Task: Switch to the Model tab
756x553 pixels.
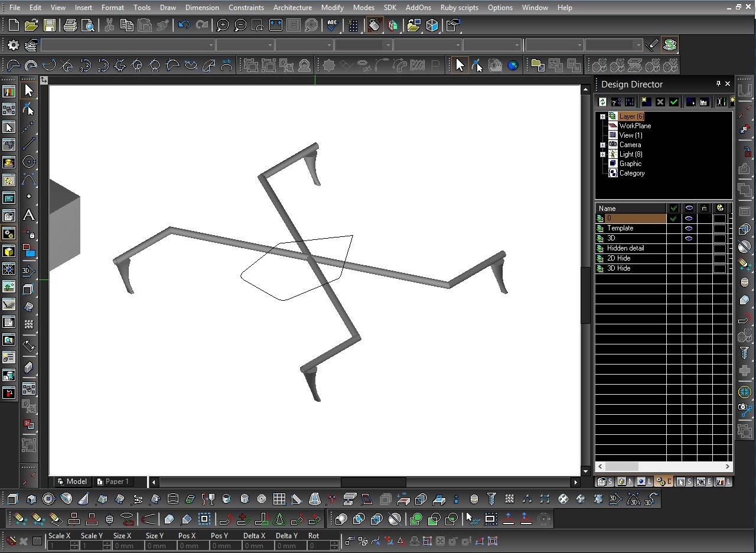Action: 72,482
